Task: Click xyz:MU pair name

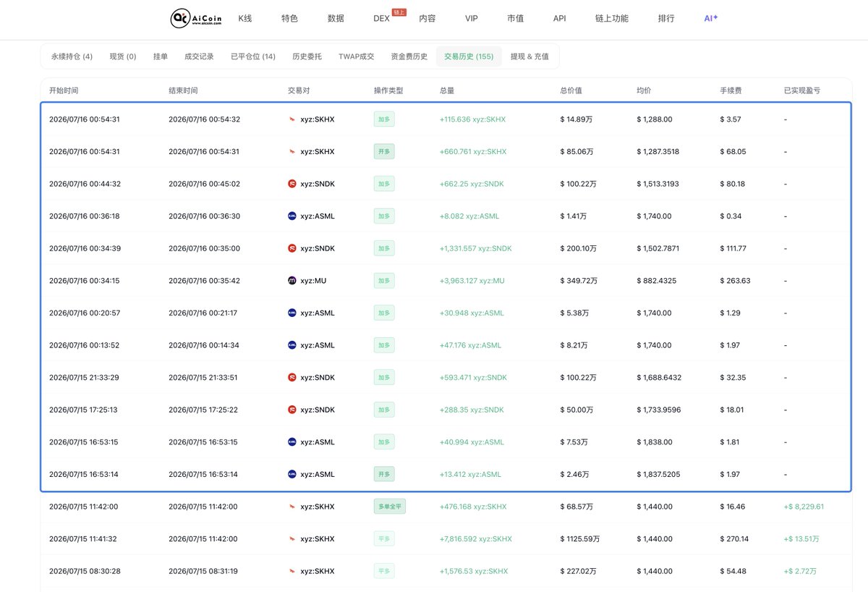Action: (313, 281)
